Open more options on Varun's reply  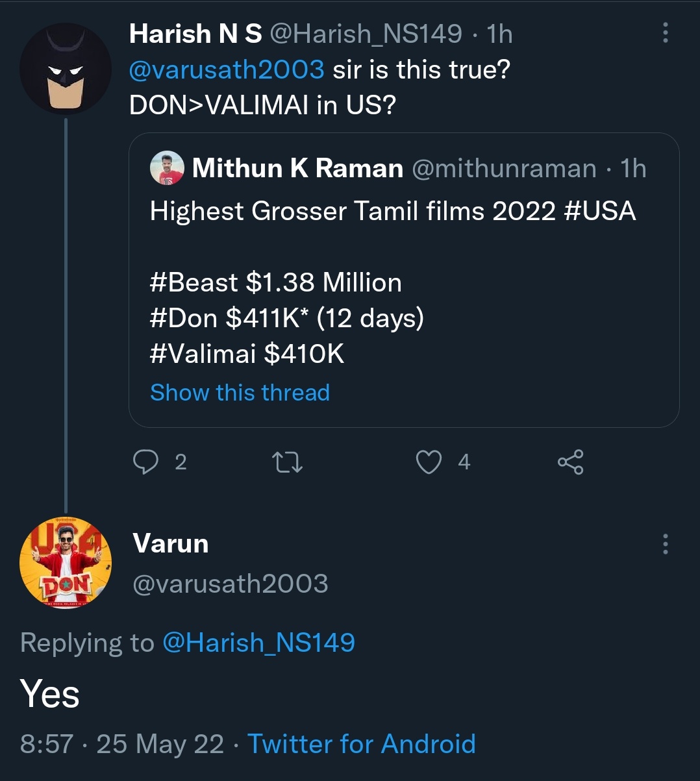665,544
